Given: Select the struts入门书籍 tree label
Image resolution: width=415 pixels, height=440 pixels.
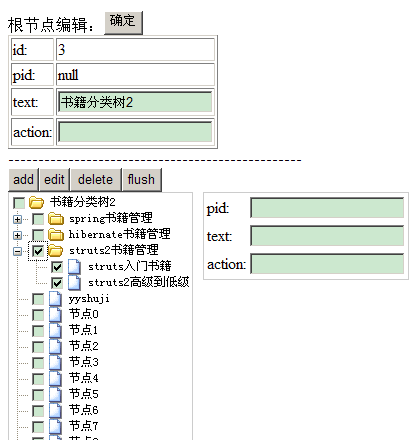Looking at the screenshot, I should pyautogui.click(x=130, y=266).
